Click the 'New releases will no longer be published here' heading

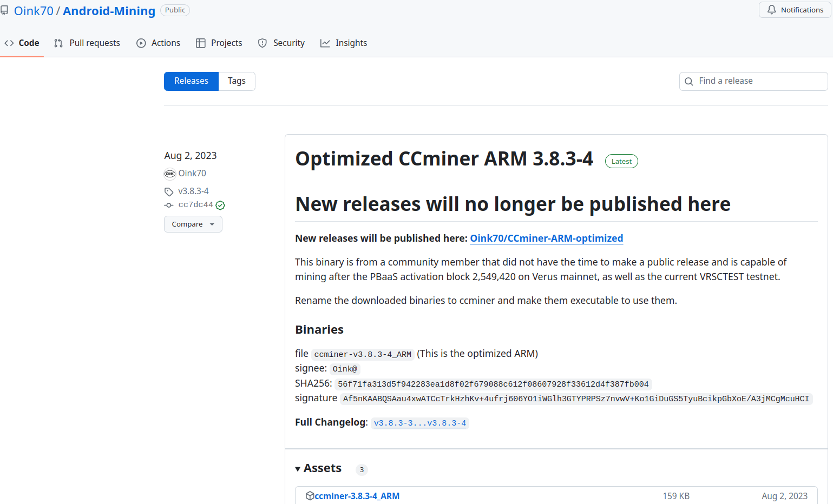click(x=513, y=204)
